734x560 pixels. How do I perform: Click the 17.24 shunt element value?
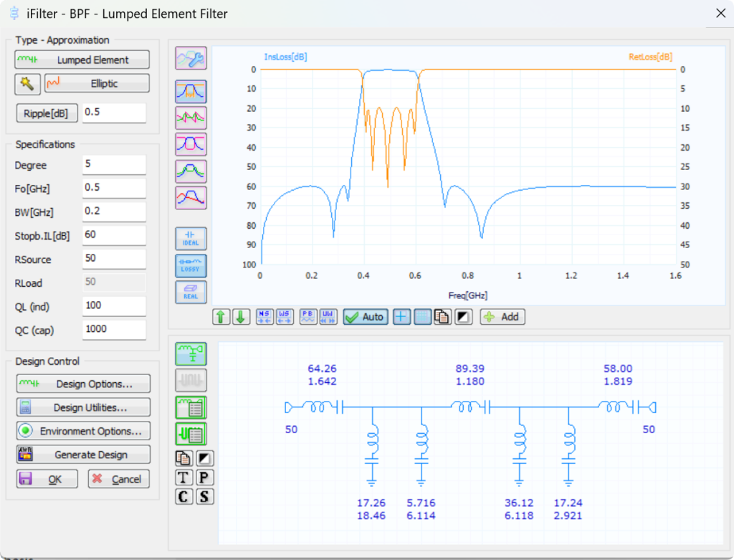(x=568, y=503)
